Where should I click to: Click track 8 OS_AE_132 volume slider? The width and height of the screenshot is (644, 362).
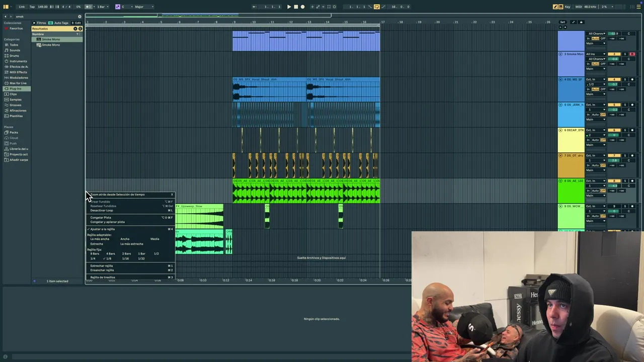click(x=614, y=186)
